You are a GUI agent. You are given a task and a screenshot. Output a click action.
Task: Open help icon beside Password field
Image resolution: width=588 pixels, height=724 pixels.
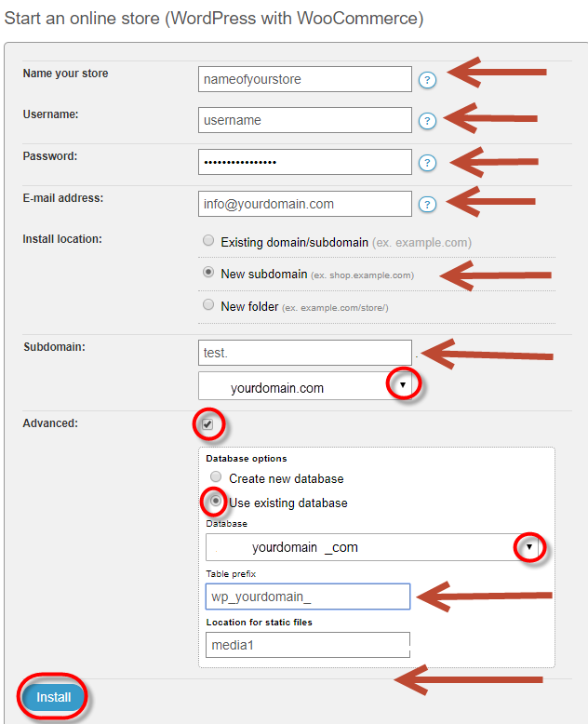[x=427, y=163]
